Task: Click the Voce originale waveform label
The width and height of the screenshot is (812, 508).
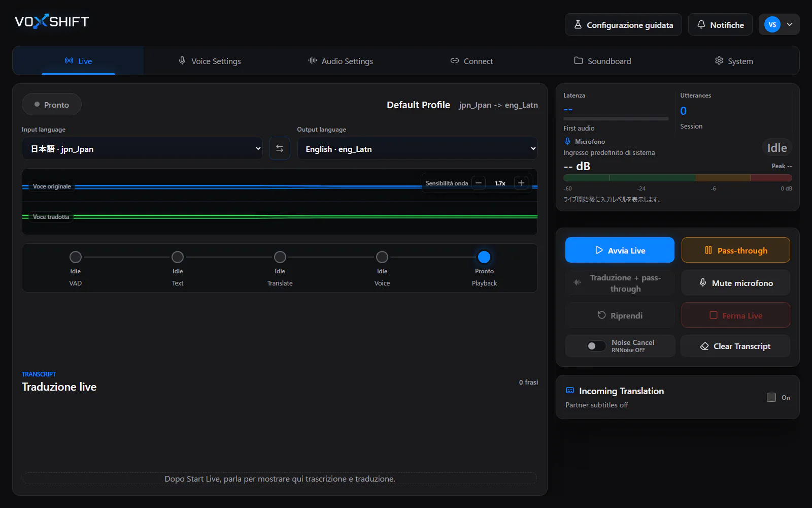Action: click(x=52, y=186)
